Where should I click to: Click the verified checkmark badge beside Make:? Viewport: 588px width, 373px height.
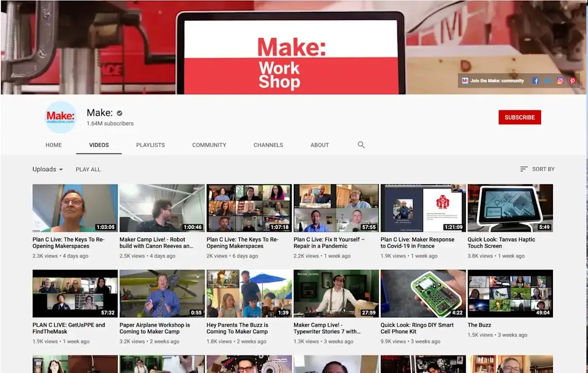(x=120, y=113)
